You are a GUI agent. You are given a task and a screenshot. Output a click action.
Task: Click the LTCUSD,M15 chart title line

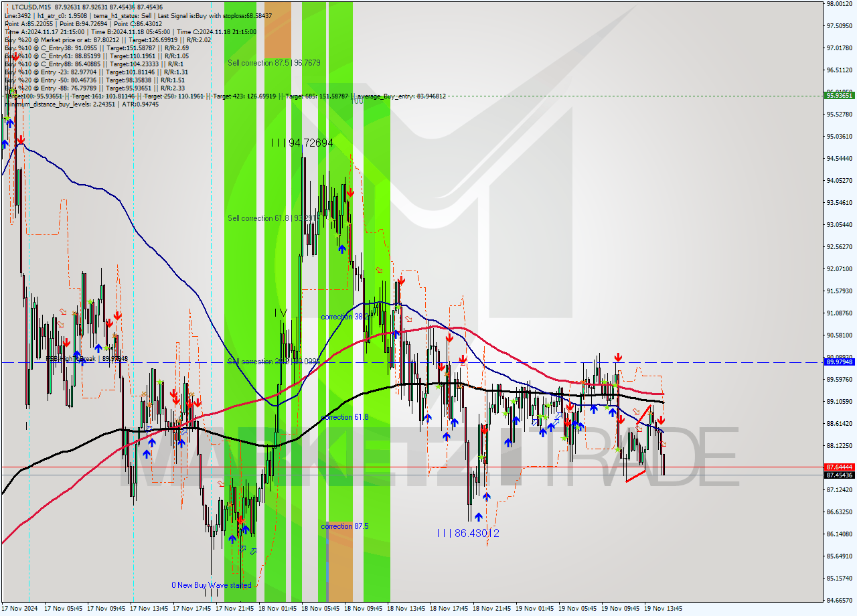tap(87, 7)
